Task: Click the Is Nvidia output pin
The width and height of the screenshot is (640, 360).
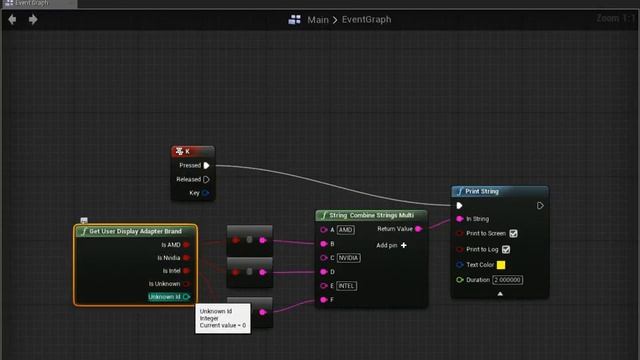Action: pos(186,258)
